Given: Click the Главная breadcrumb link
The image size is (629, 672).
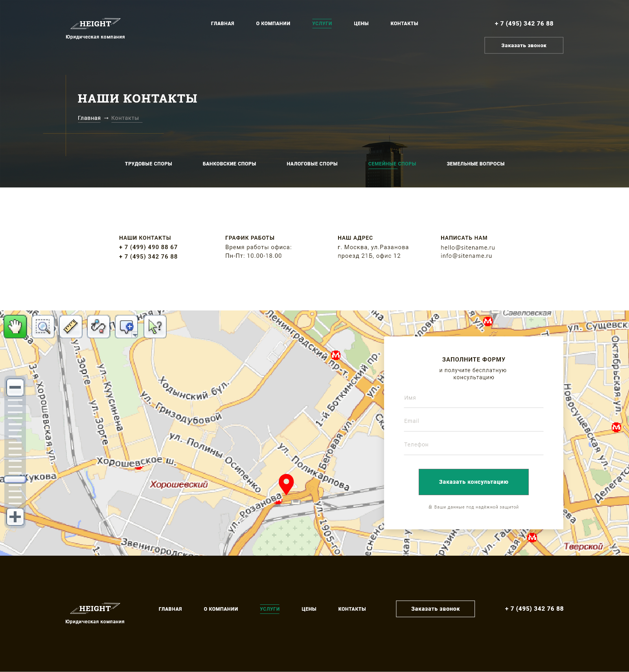Looking at the screenshot, I should pos(89,118).
